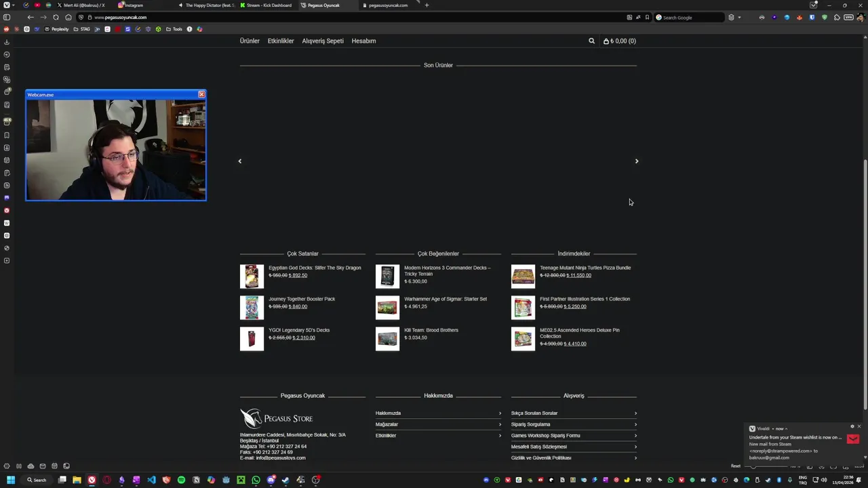Click next arrow of Son Ürünler carousel
Screen dimensions: 868x488
637,161
